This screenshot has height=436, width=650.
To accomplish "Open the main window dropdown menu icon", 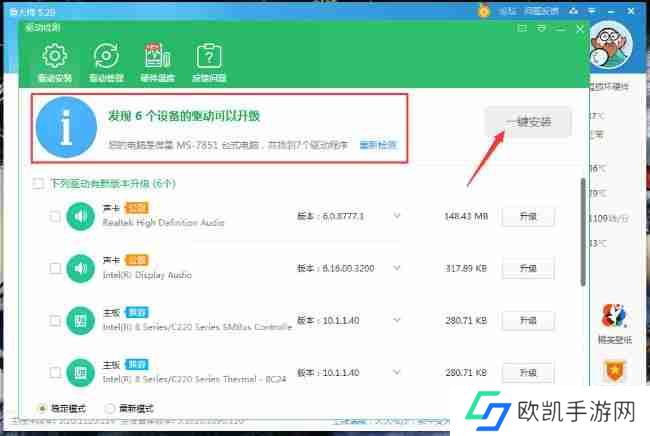I will click(x=592, y=11).
